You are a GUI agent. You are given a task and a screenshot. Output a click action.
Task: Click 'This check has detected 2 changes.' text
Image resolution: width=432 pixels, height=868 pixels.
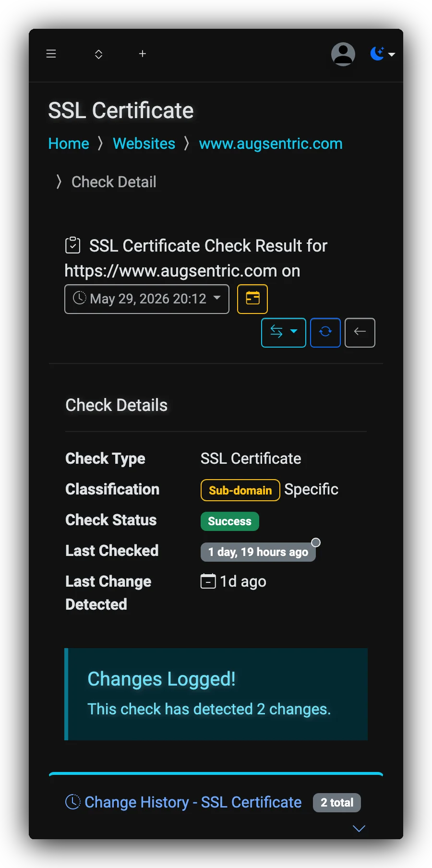(209, 709)
